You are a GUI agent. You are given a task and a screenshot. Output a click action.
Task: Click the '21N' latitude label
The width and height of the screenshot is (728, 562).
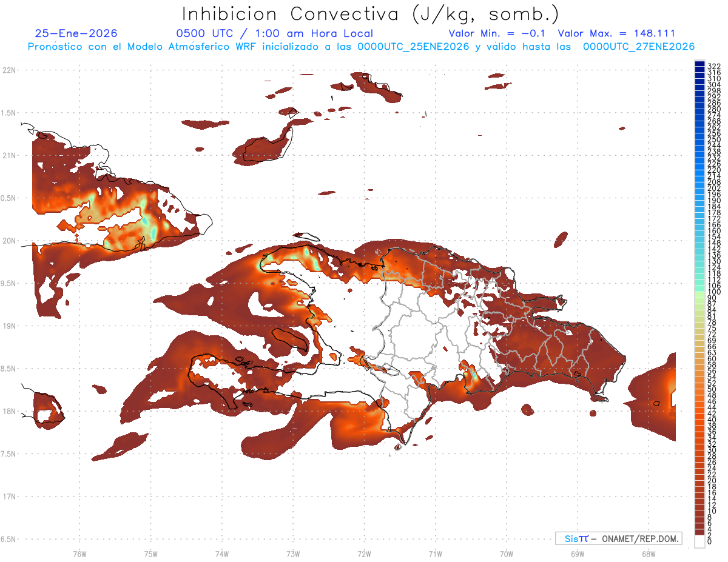[9, 156]
